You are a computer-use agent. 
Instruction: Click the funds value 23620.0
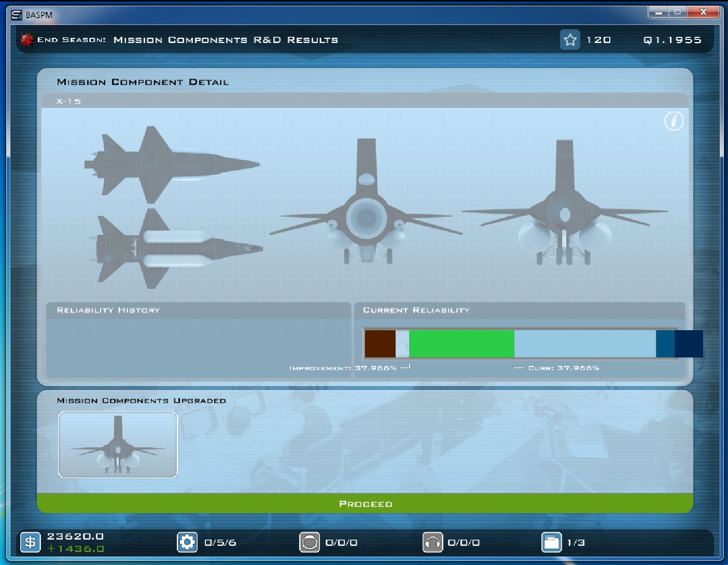75,536
